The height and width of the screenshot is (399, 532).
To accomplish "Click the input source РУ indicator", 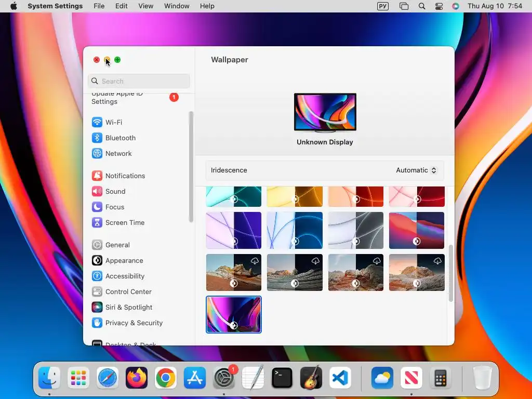I will [383, 6].
